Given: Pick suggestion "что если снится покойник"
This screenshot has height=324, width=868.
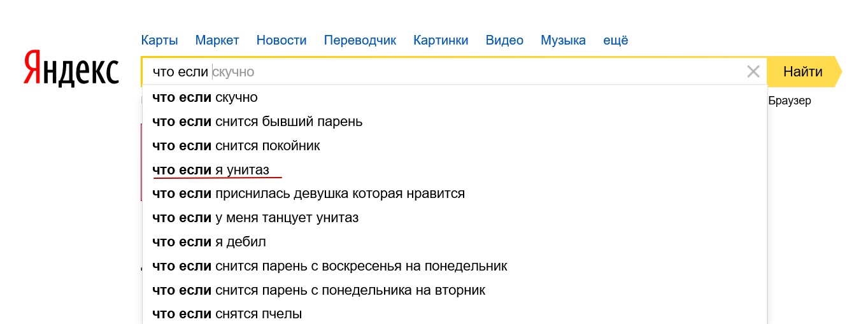Looking at the screenshot, I should [x=455, y=146].
